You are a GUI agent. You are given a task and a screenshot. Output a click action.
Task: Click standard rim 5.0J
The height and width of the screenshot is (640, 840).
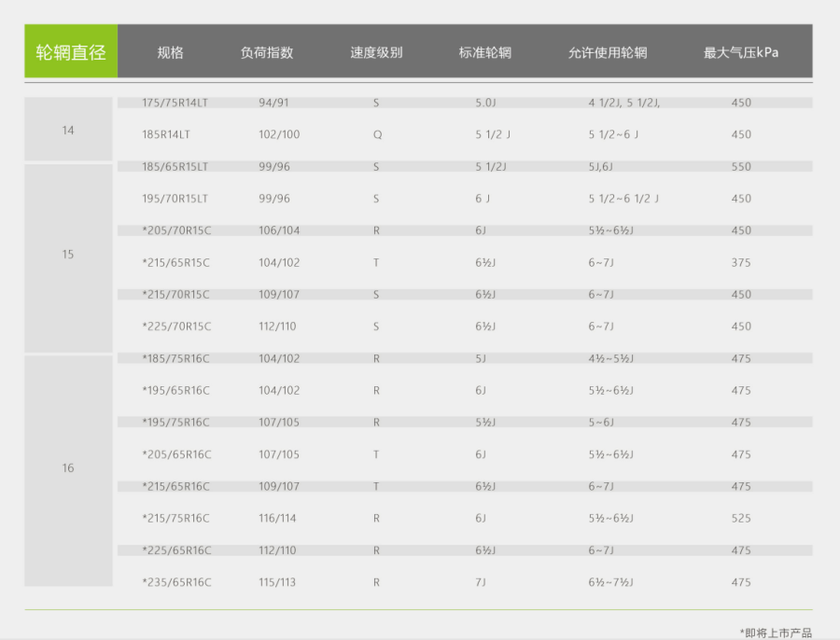click(486, 103)
